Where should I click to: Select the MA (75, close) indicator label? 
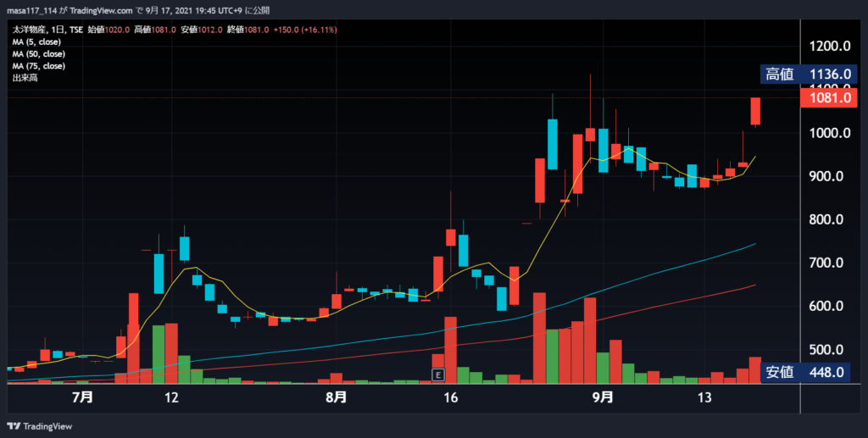(39, 66)
